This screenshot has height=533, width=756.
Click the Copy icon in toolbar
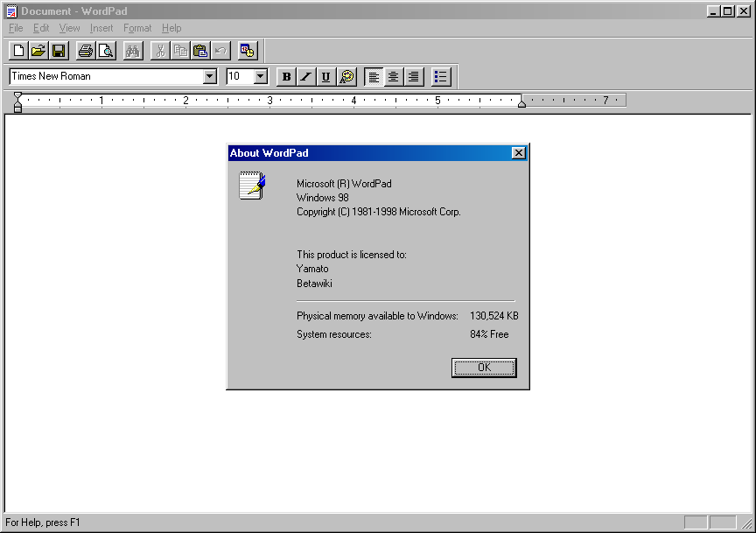[180, 51]
